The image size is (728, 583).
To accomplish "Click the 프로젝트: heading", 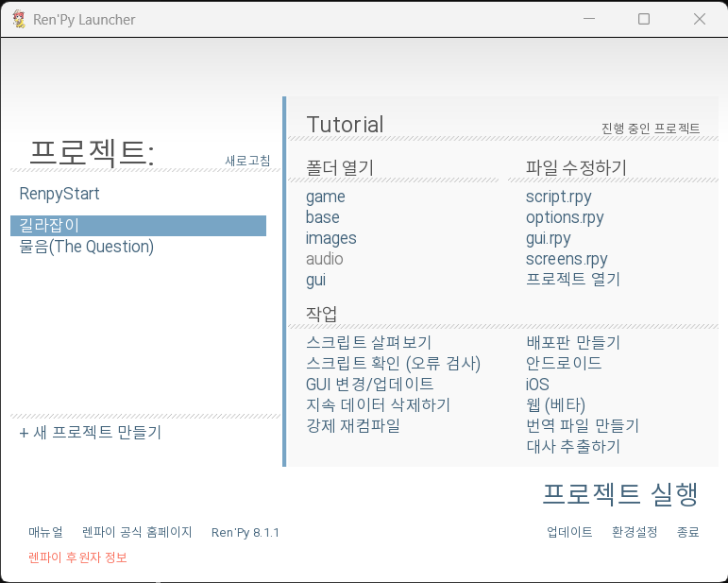I will (92, 153).
